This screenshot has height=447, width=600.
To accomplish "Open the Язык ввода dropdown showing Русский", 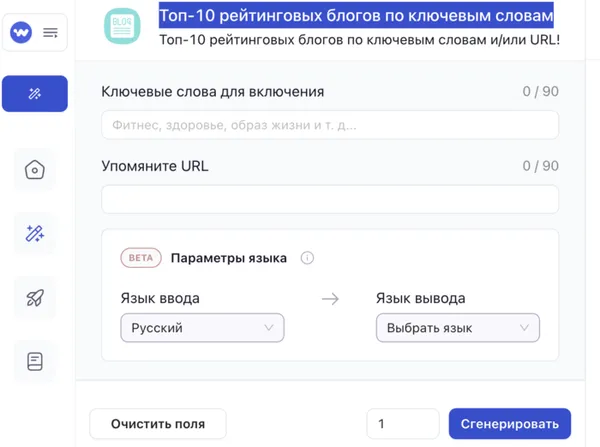I will [202, 328].
